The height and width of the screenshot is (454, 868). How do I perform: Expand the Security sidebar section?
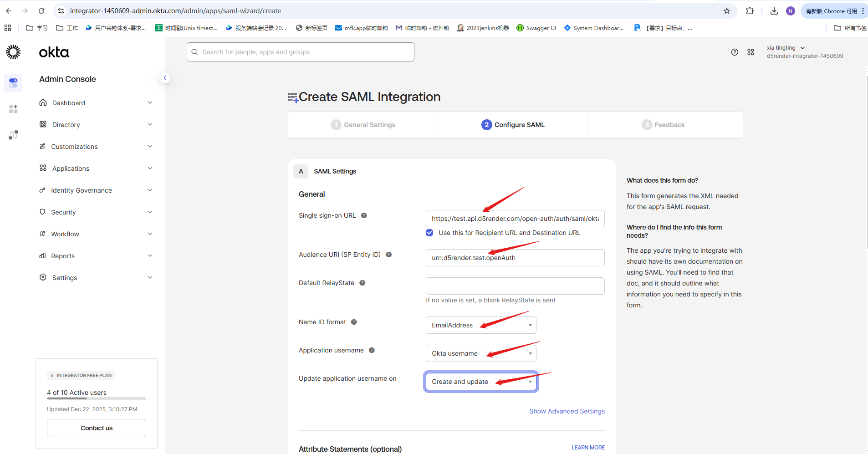point(96,212)
